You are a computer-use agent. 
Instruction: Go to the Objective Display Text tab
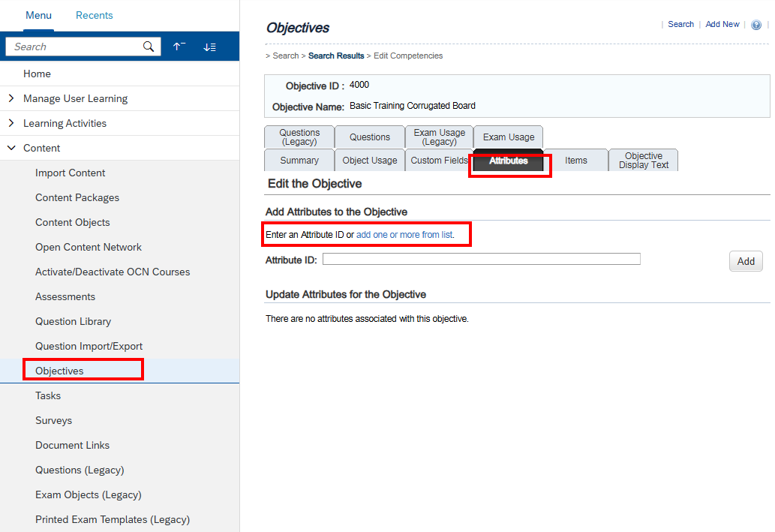point(643,161)
